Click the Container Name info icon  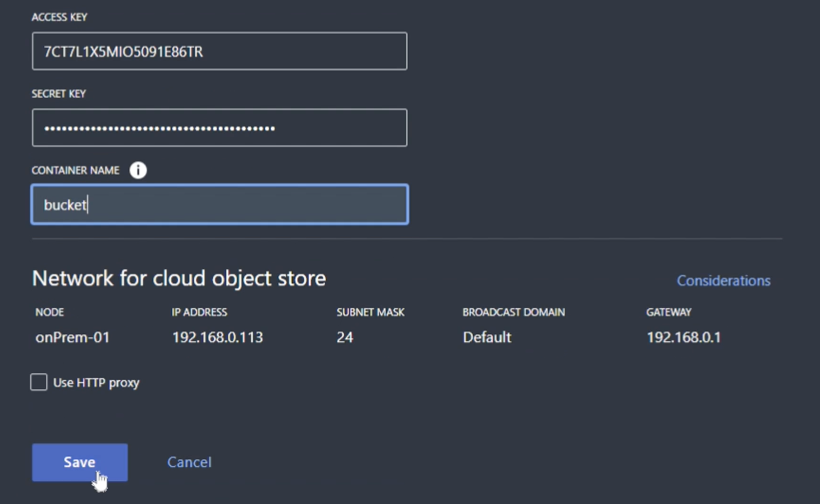tap(138, 170)
